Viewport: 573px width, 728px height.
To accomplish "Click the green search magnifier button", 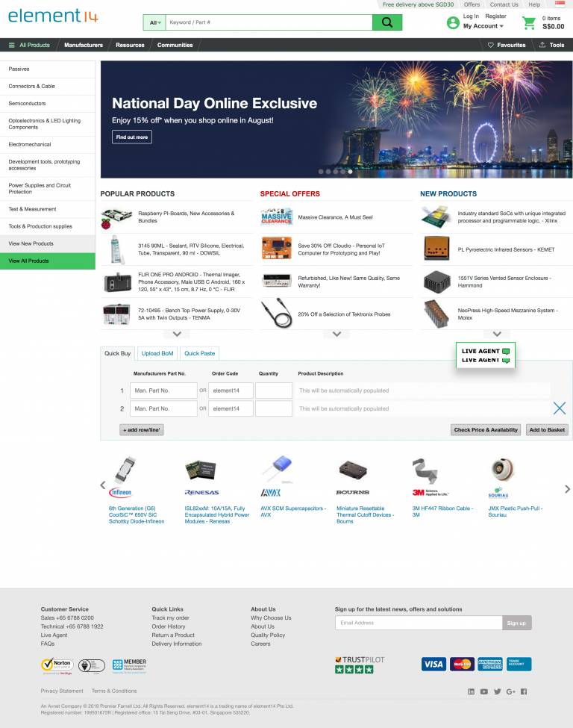I will pyautogui.click(x=387, y=22).
